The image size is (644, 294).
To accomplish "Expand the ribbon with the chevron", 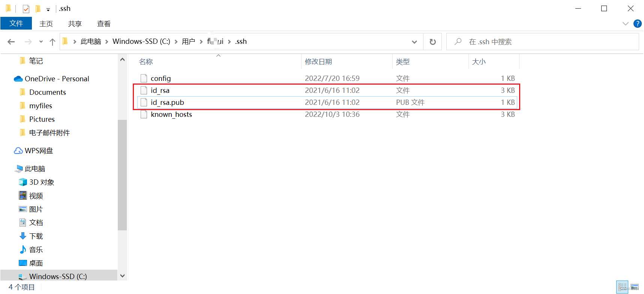I will click(625, 24).
